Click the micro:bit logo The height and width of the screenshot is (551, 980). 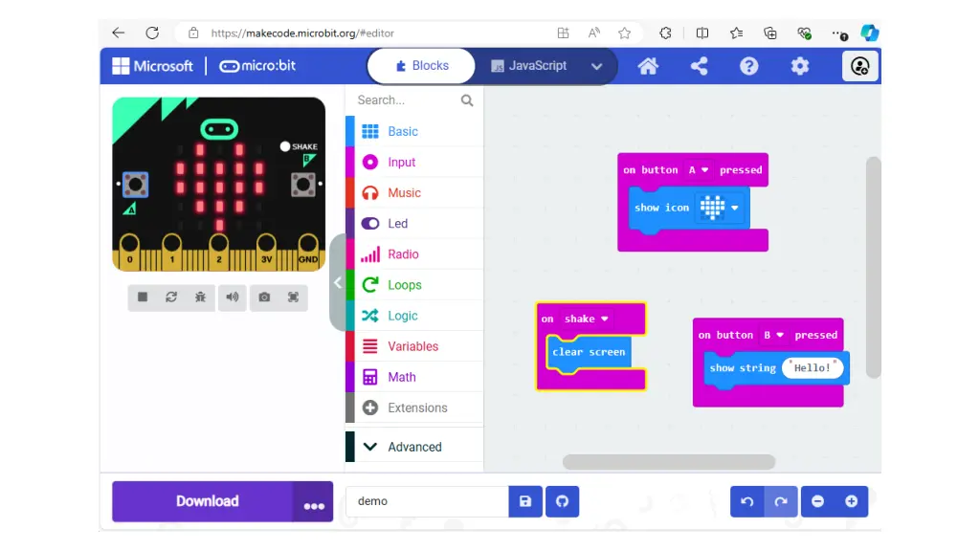click(257, 66)
